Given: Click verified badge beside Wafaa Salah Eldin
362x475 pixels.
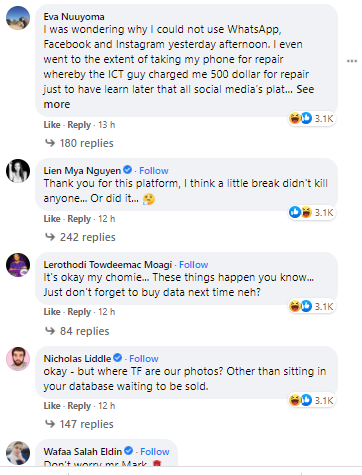Looking at the screenshot, I should point(129,451).
